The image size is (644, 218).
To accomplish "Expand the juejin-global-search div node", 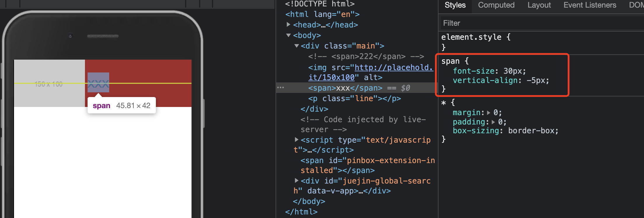I will click(296, 181).
